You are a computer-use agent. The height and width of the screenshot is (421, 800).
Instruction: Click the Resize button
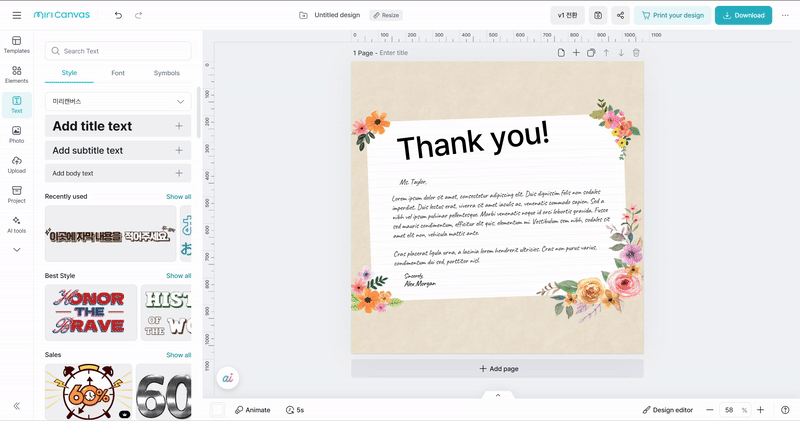tap(386, 15)
